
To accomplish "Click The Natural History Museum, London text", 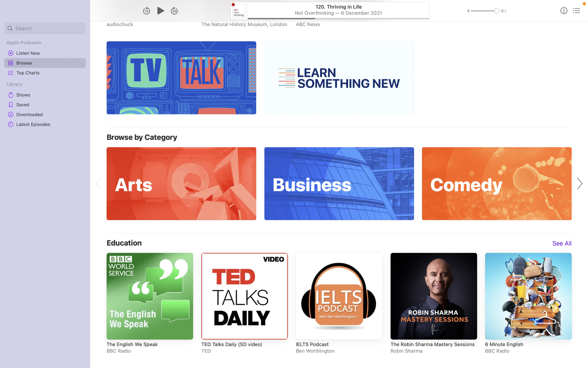I will [x=244, y=24].
